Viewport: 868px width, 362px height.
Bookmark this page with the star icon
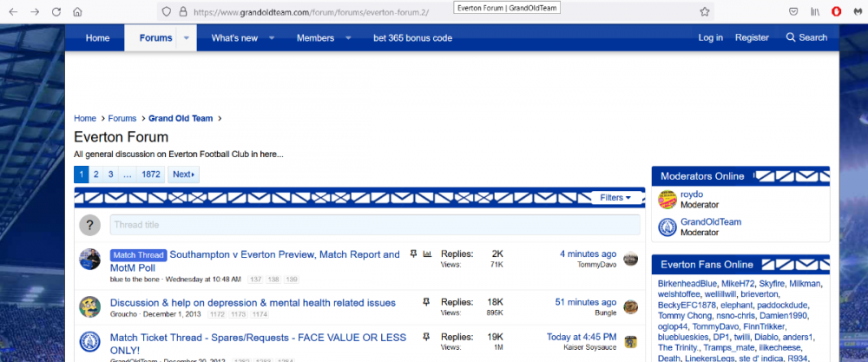click(705, 12)
